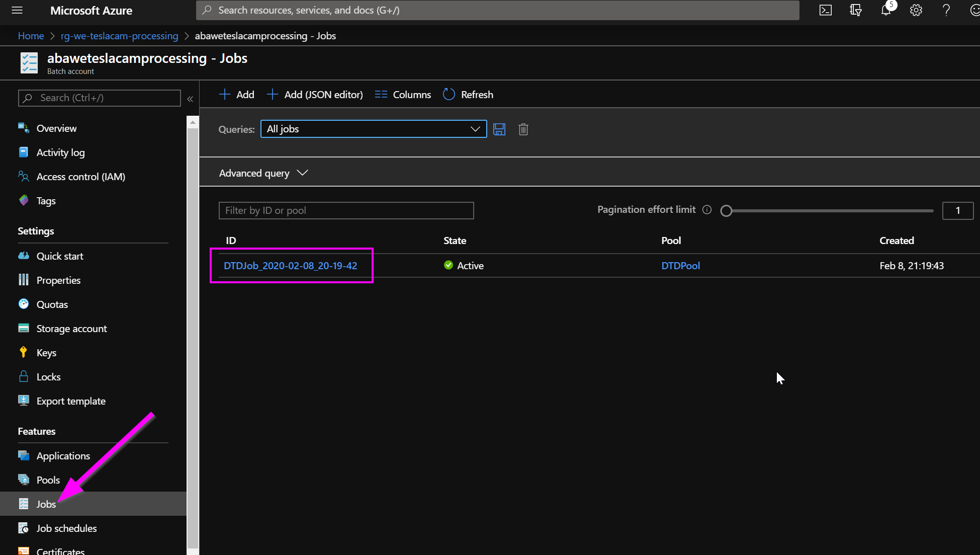Open job DTDJob_2020-02-08_20-19-42
Image resolution: width=980 pixels, height=555 pixels.
291,266
